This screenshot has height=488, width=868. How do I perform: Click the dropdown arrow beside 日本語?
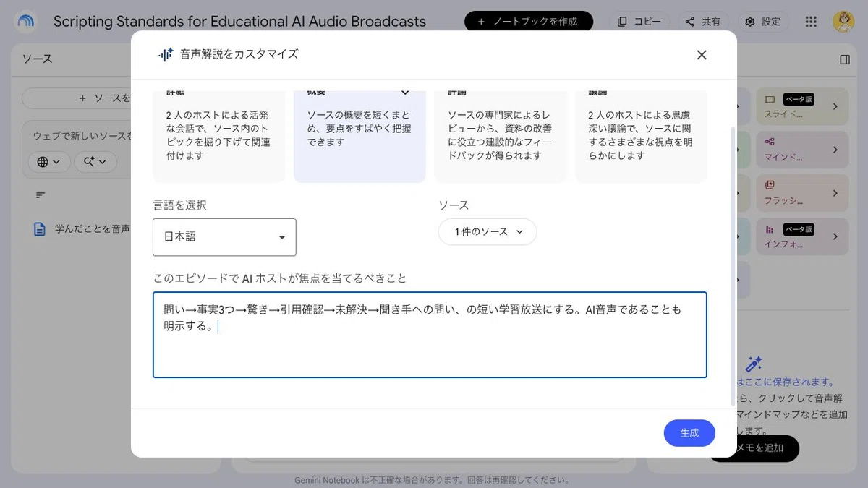(x=282, y=237)
